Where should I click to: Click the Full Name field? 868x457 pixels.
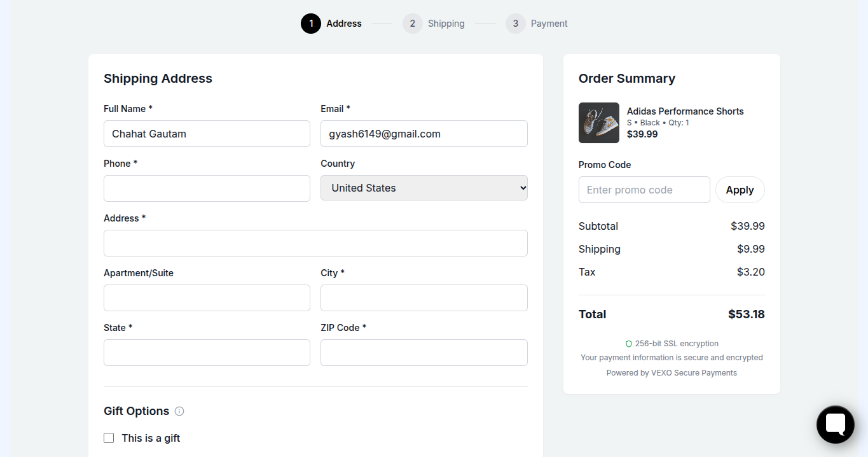(207, 134)
